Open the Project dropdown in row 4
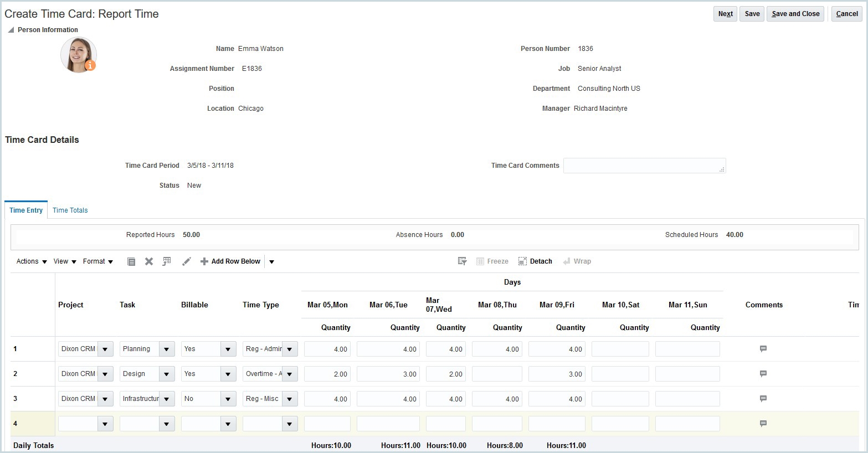 (x=105, y=423)
